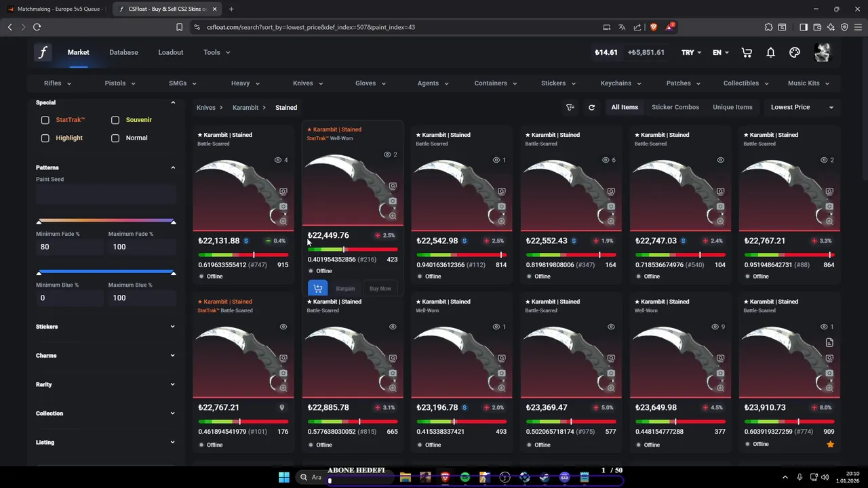Click watchers eye icon on ₺22,747.03 card
The image size is (868, 488).
tap(720, 160)
